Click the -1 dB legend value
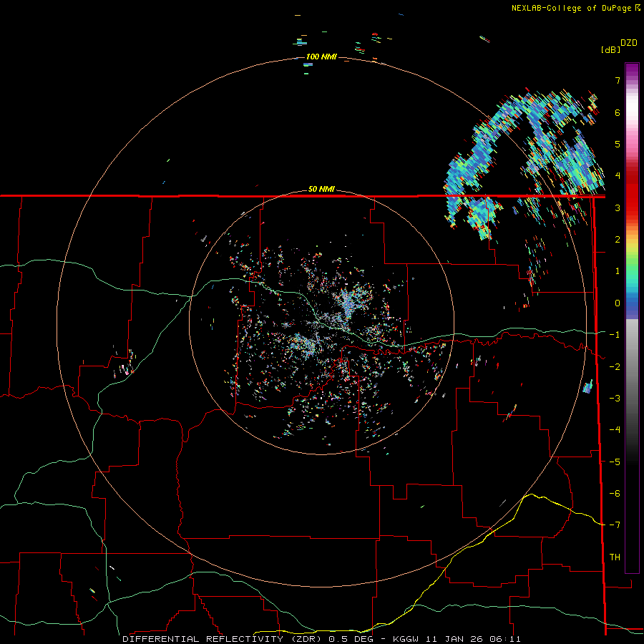Image resolution: width=644 pixels, height=644 pixels. coord(615,335)
